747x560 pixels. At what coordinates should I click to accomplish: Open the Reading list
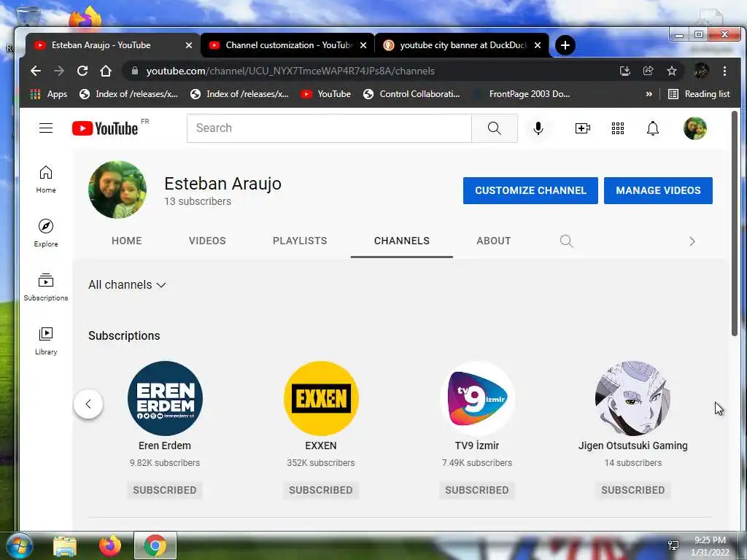pos(699,94)
